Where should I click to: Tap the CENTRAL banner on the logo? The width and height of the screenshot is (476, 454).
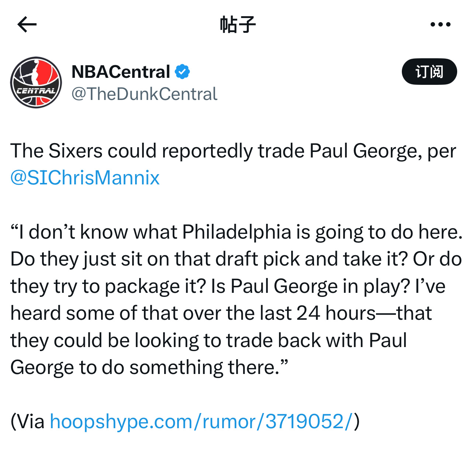pos(36,90)
